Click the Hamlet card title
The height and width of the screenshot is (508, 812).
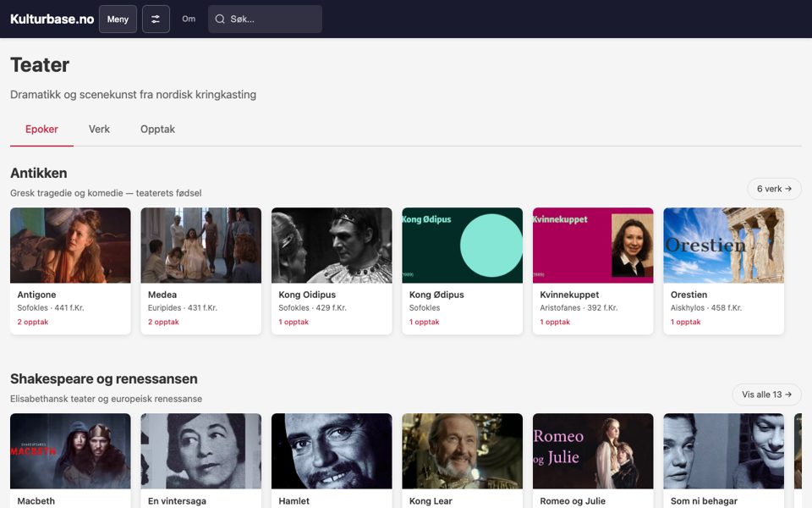(294, 500)
